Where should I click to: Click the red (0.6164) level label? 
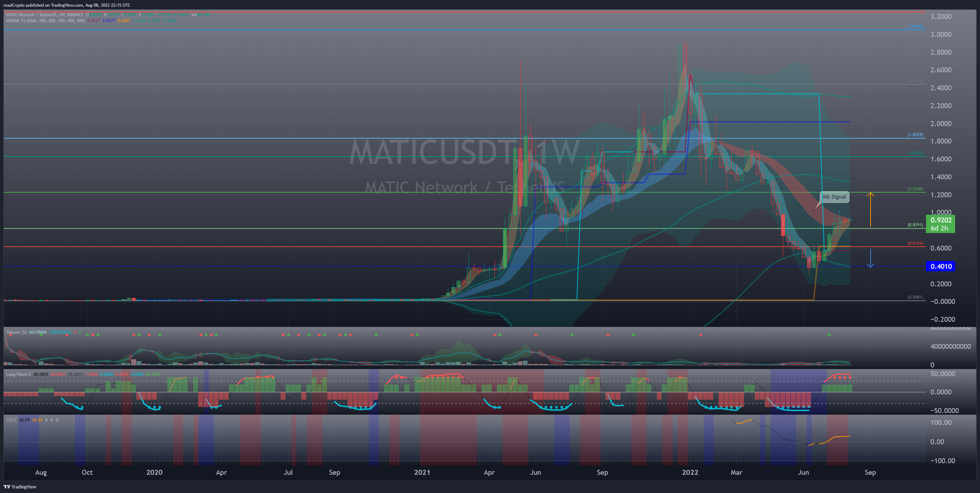[x=915, y=243]
